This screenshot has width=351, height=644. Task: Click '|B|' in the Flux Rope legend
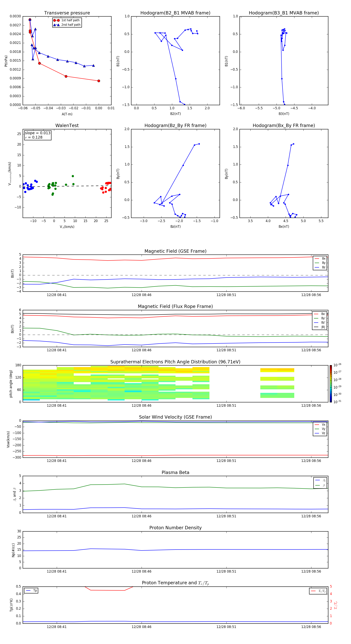click(x=320, y=327)
